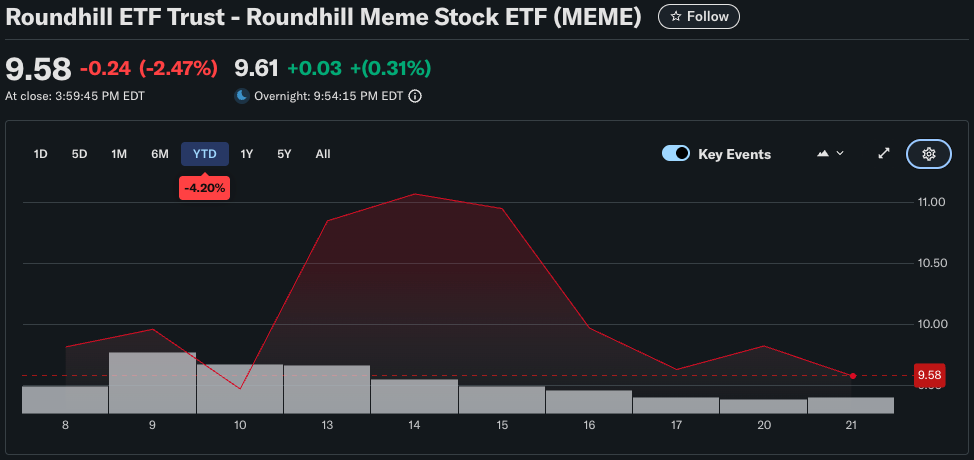Click the -0.24 (-2.47%) change text
The image size is (974, 460).
[x=149, y=69]
